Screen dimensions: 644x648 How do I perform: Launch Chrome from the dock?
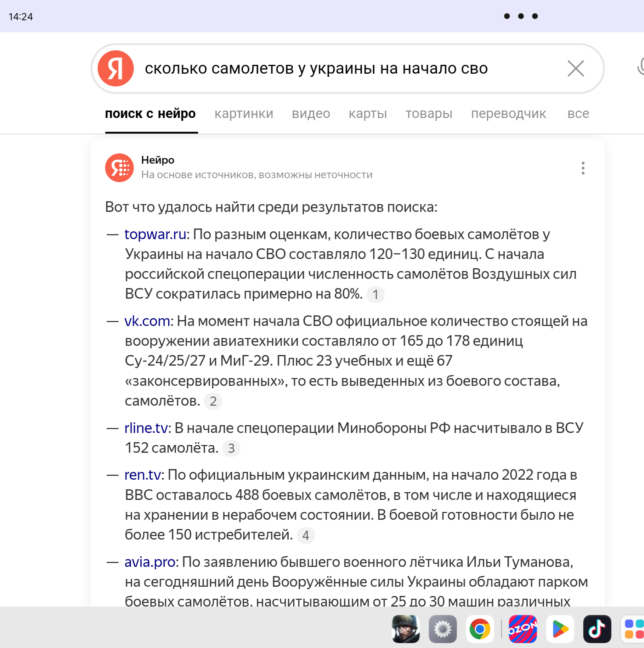480,629
